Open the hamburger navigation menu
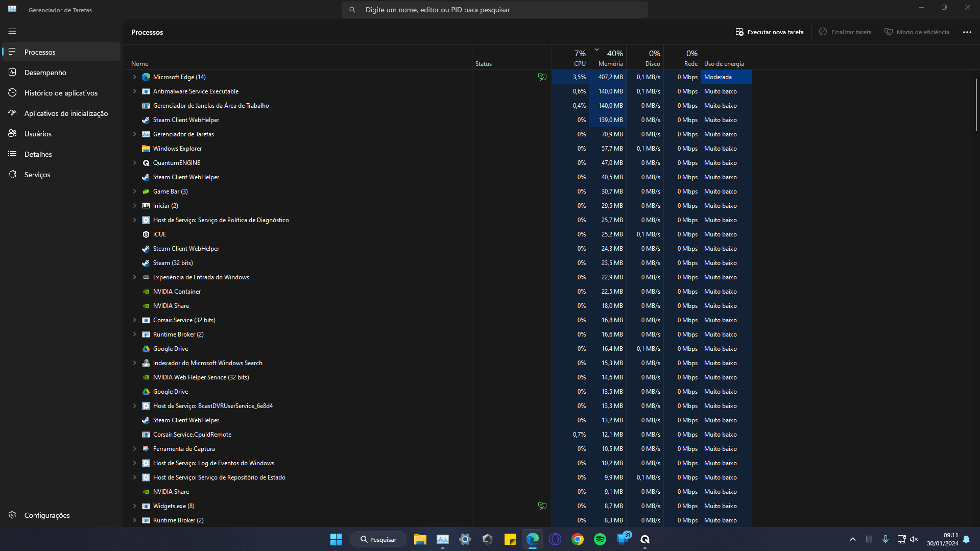980x551 pixels. click(12, 32)
